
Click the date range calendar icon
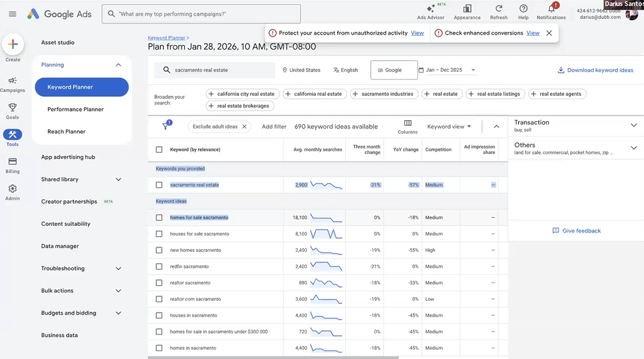421,70
